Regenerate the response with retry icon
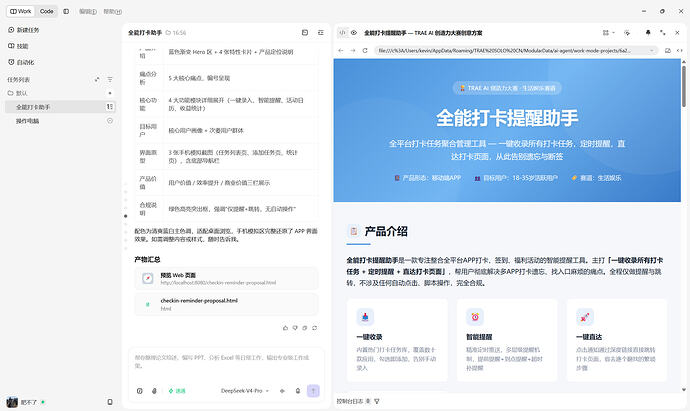690x411 pixels. 314,328
